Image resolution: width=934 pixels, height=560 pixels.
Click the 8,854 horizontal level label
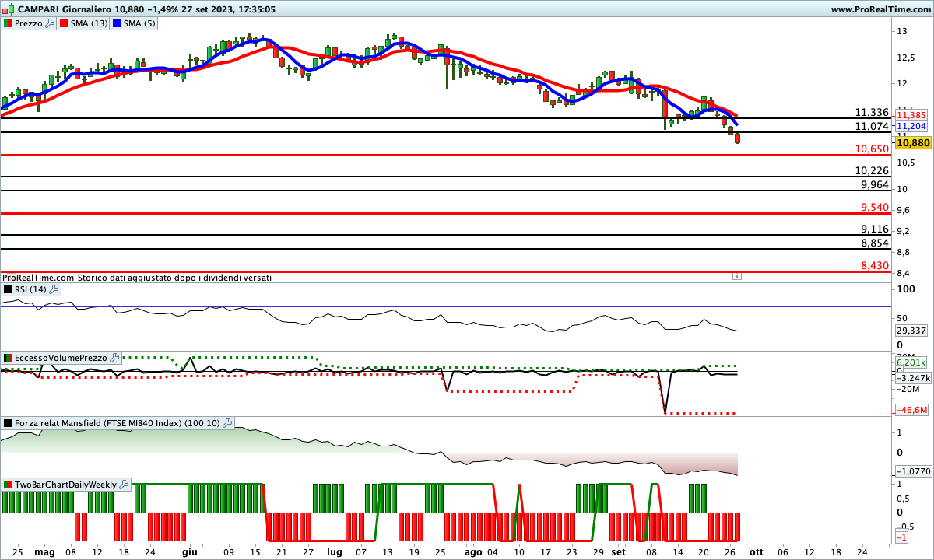coord(875,243)
